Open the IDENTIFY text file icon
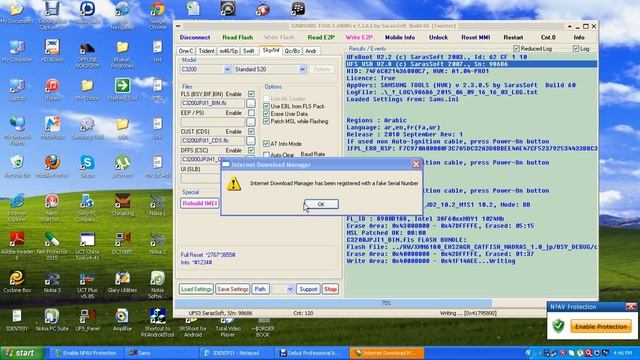The image size is (640, 360). coord(17,320)
